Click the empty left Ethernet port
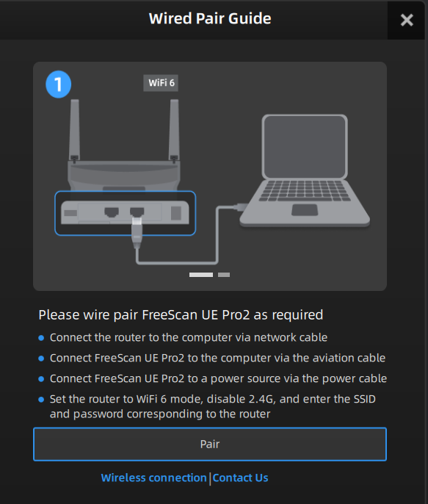This screenshot has height=504, width=428. 112,212
